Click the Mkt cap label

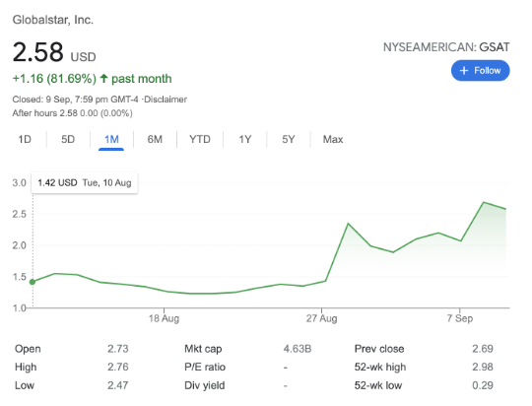pyautogui.click(x=203, y=349)
